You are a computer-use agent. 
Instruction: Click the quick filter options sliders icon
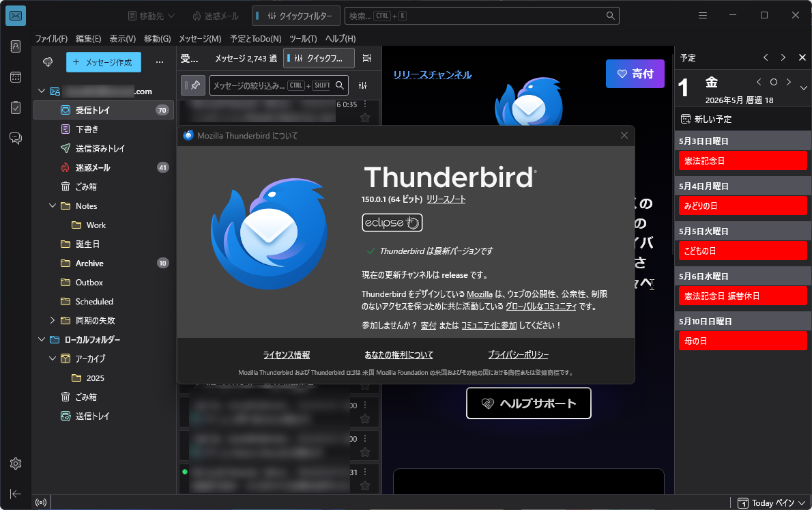[362, 85]
